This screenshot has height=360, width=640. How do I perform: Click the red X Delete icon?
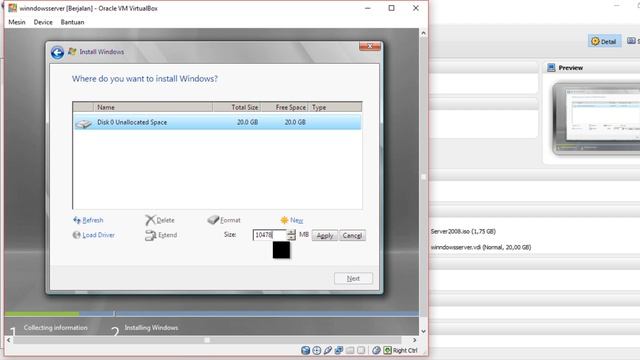[x=150, y=220]
